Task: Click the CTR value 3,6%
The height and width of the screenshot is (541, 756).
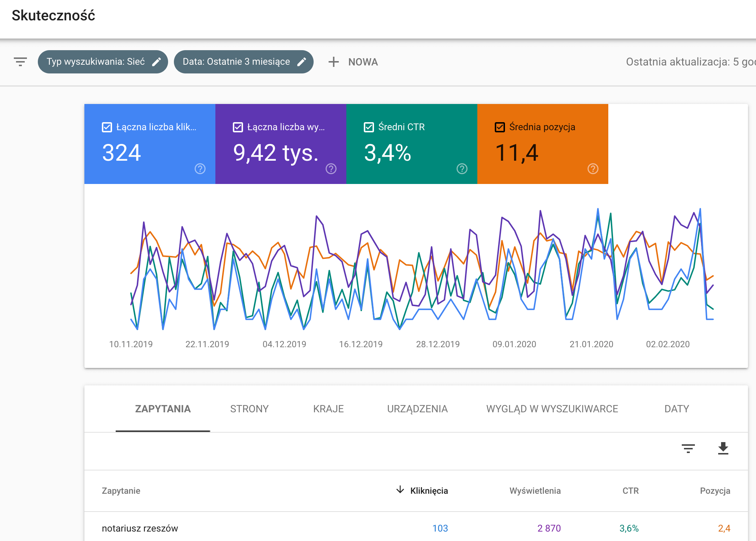Action: 629,528
